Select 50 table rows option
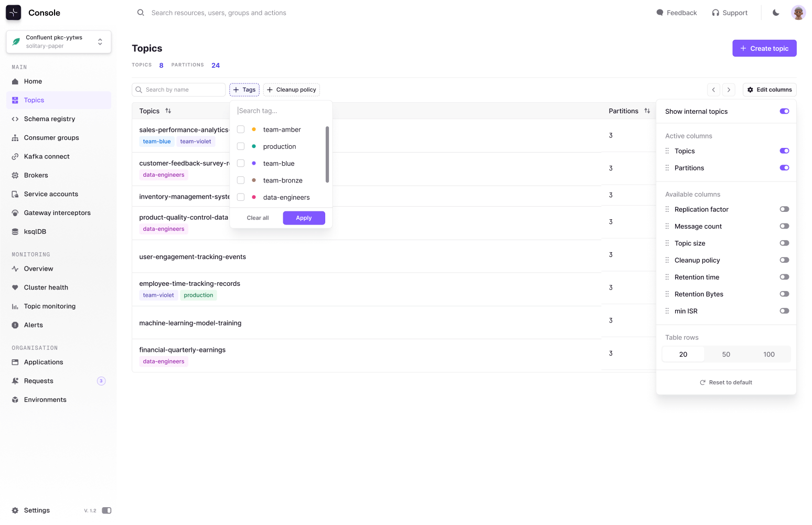Screen dimensions: 812x525 tap(726, 355)
